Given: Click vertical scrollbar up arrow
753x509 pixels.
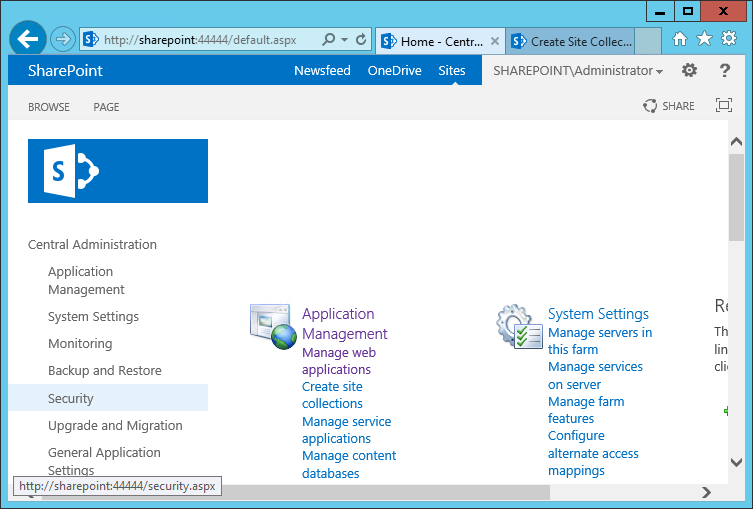Looking at the screenshot, I should coord(736,142).
